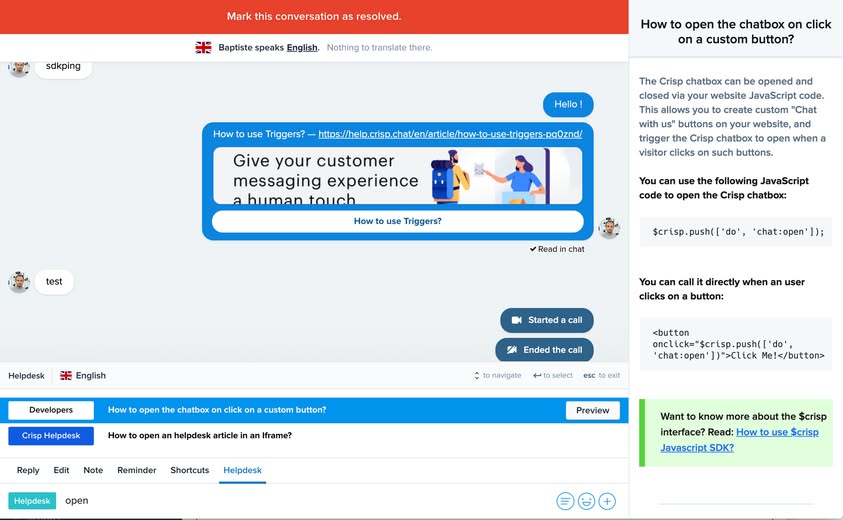Open the Reminder tab
Screen dimensions: 843x520
tap(137, 470)
